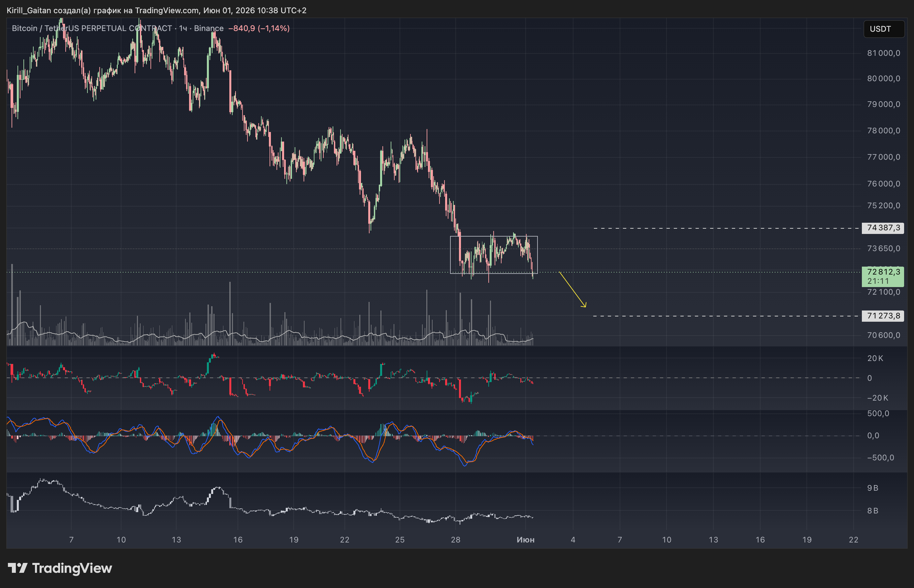Click the 70 600,0 price axis label

point(883,335)
